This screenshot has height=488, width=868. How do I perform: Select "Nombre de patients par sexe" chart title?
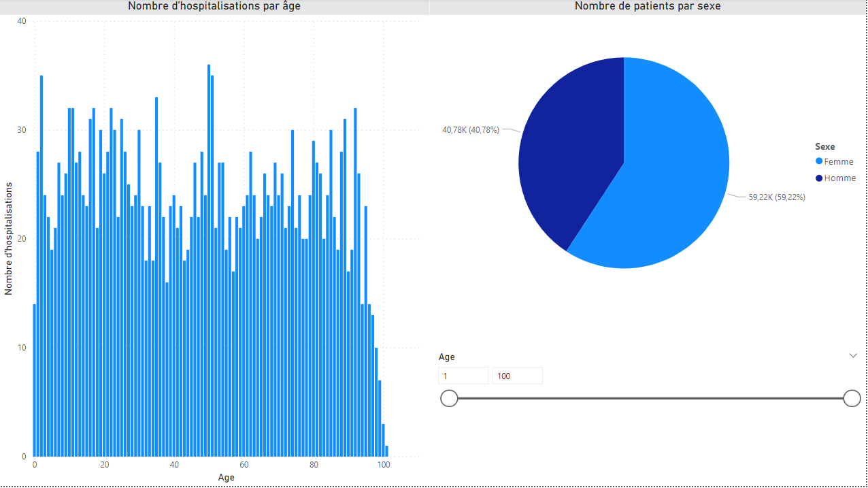[x=648, y=6]
